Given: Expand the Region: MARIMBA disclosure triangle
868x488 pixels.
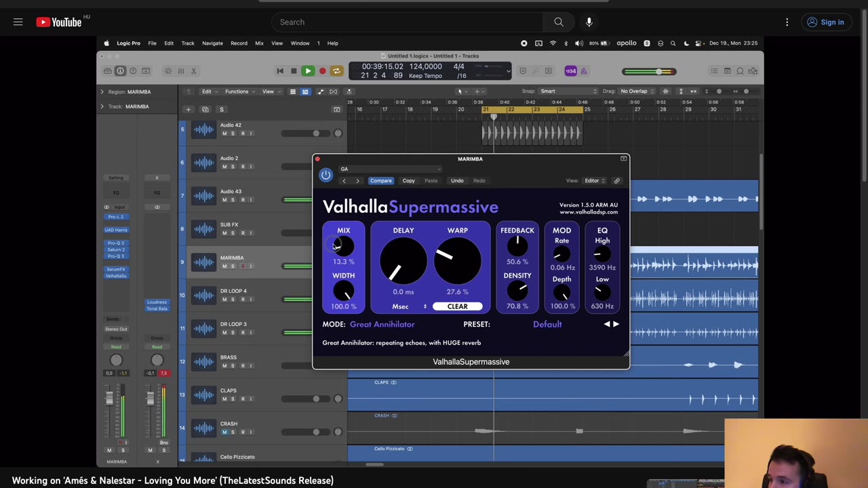Looking at the screenshot, I should tap(102, 91).
